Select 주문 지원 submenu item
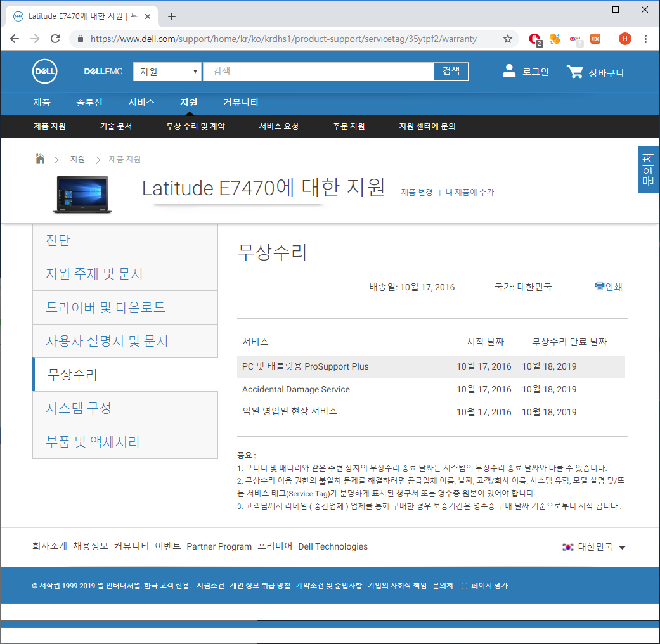 [x=349, y=126]
